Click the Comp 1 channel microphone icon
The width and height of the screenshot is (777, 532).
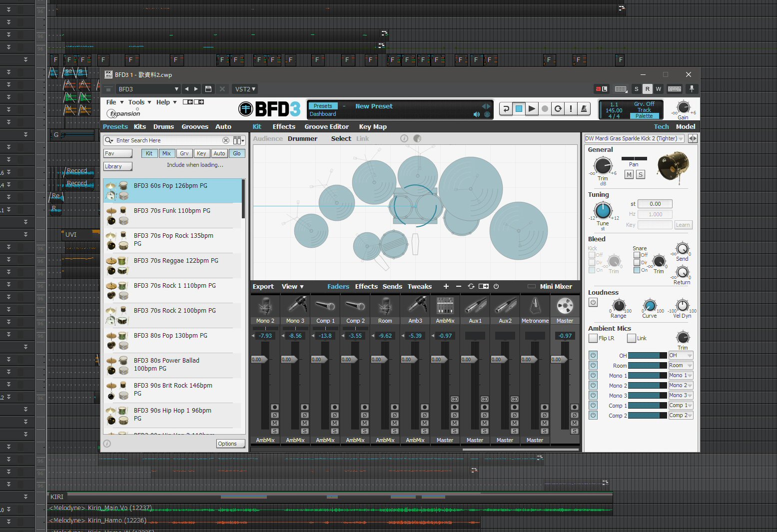(325, 306)
